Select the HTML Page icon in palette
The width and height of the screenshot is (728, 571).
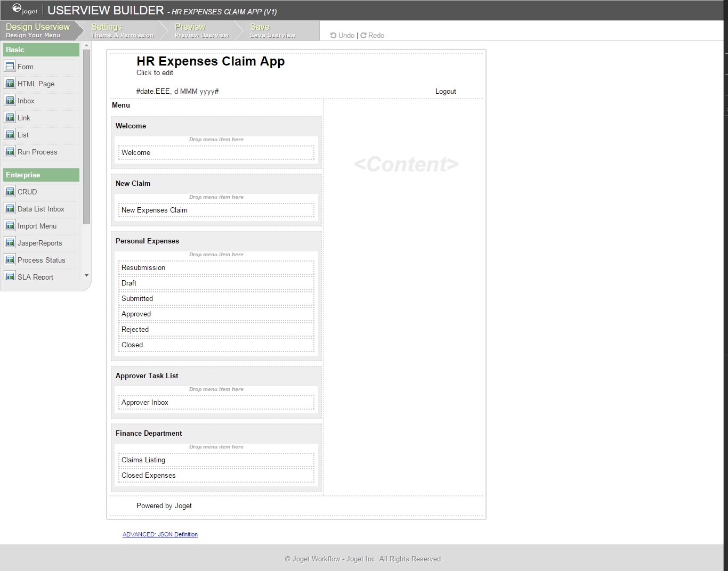coord(10,84)
